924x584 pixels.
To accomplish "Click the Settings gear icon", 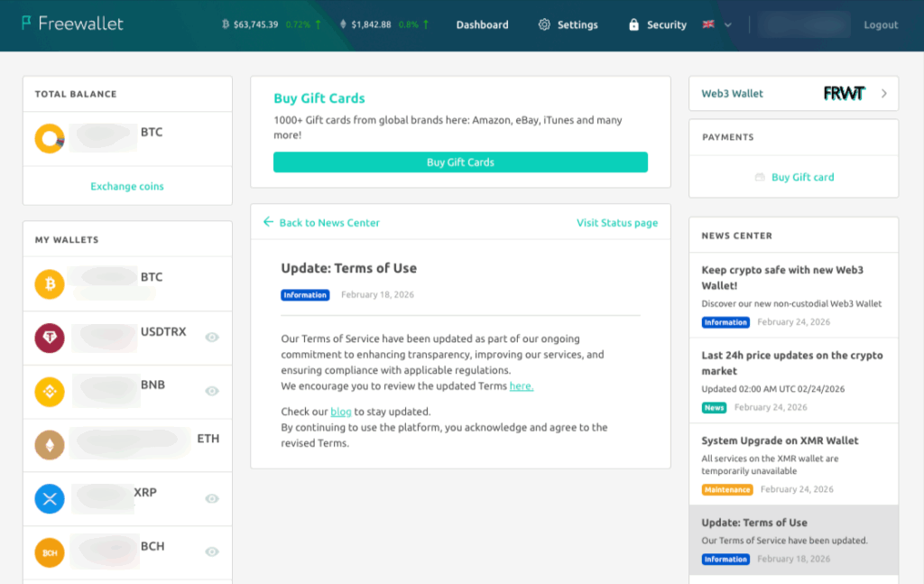I will pyautogui.click(x=544, y=25).
